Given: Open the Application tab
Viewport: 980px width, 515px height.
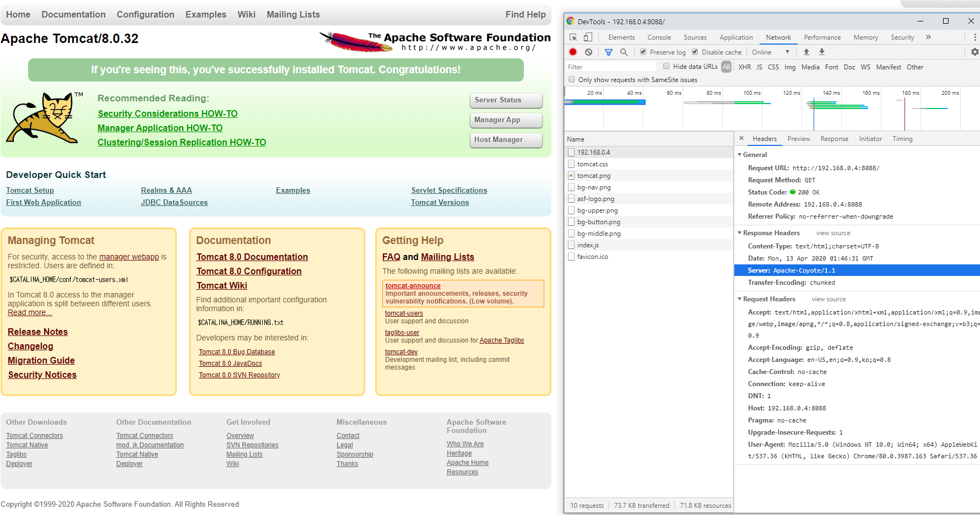Looking at the screenshot, I should [x=736, y=37].
